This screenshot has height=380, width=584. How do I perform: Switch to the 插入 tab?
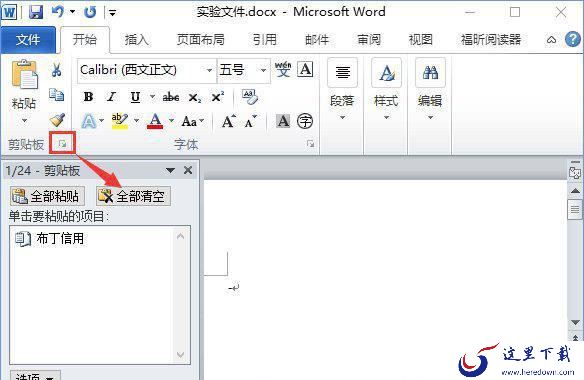(137, 39)
